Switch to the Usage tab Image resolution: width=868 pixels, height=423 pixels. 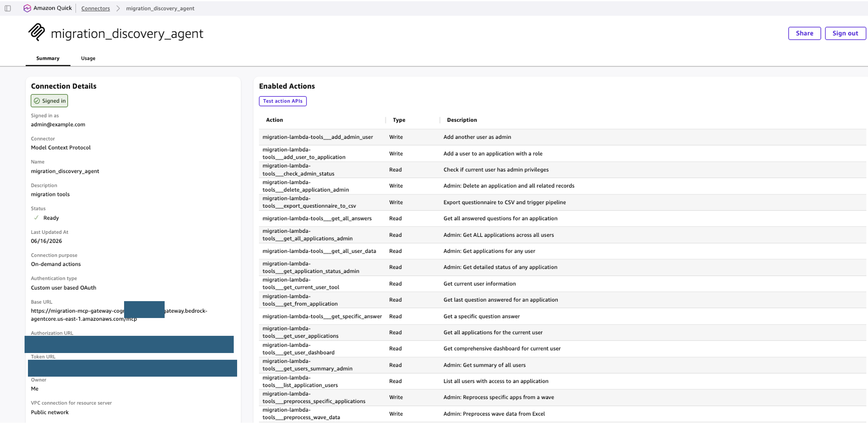[88, 58]
